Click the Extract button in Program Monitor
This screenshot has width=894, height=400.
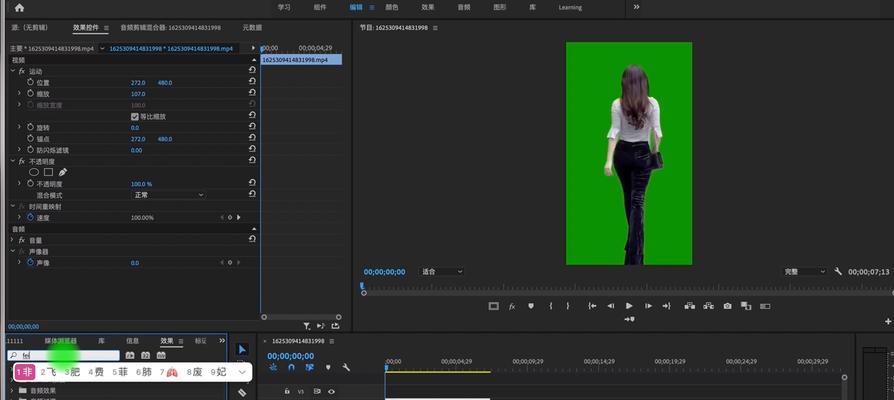pos(708,306)
